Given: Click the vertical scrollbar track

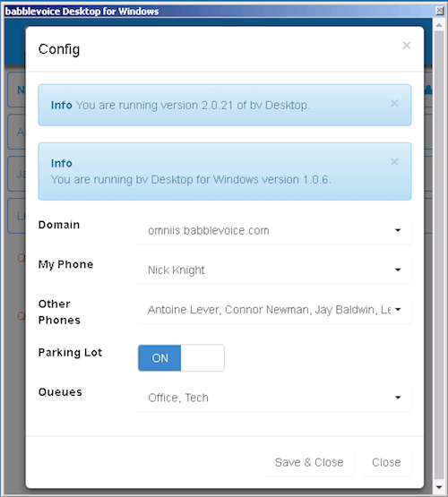Looking at the screenshot, I should click(x=439, y=255).
